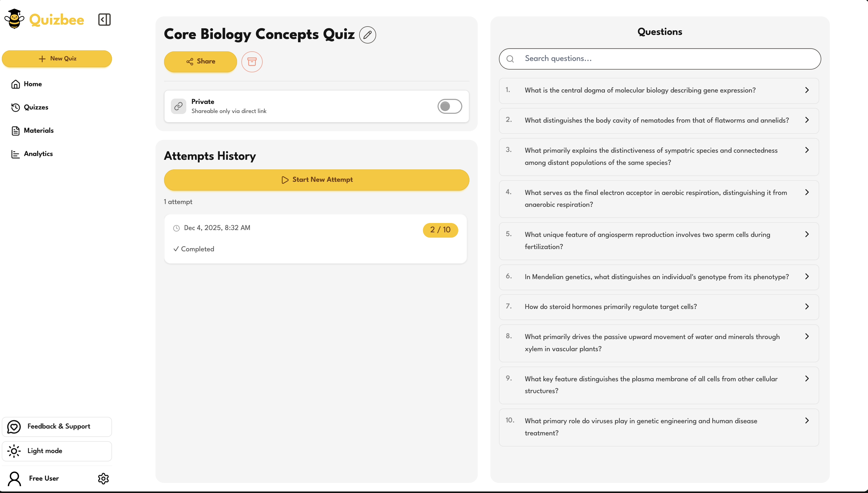Open Materials via its document icon
This screenshot has width=868, height=493.
(x=15, y=130)
